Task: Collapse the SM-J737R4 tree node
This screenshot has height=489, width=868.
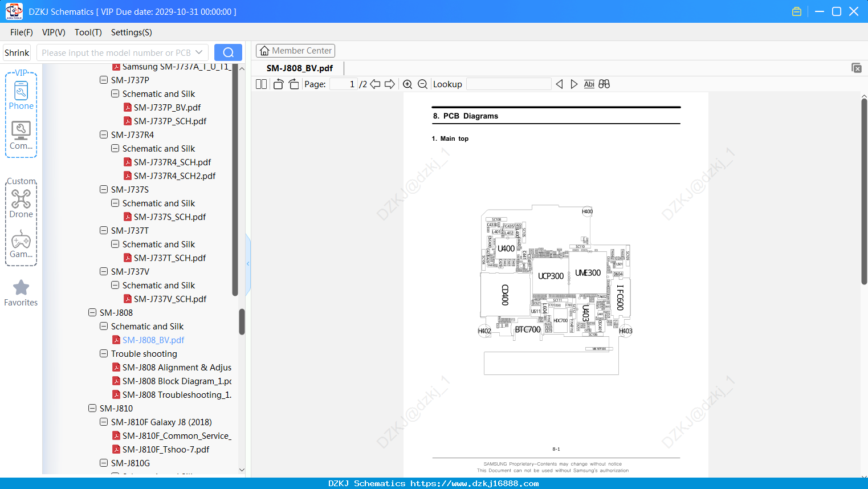Action: (x=104, y=135)
